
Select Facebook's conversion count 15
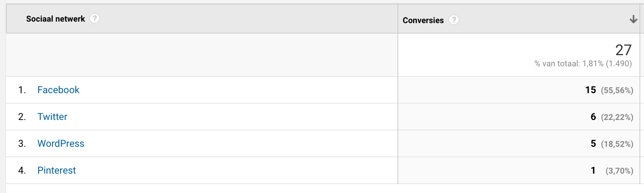tap(591, 90)
